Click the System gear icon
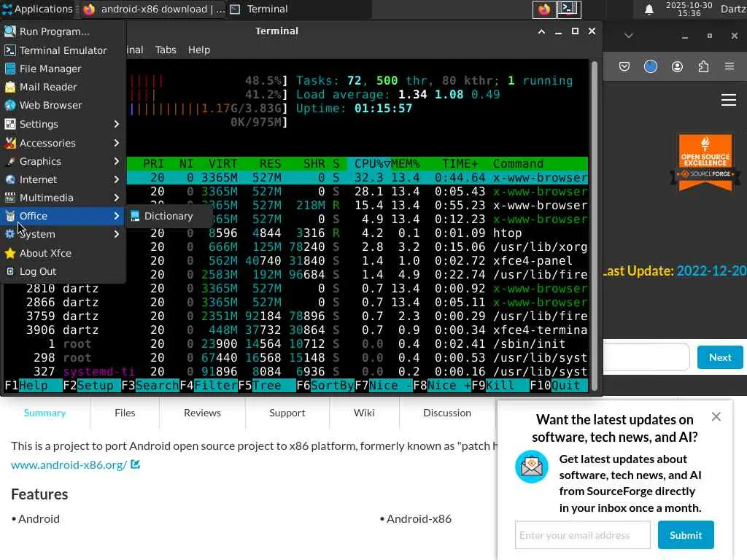This screenshot has width=747, height=560. tap(10, 234)
